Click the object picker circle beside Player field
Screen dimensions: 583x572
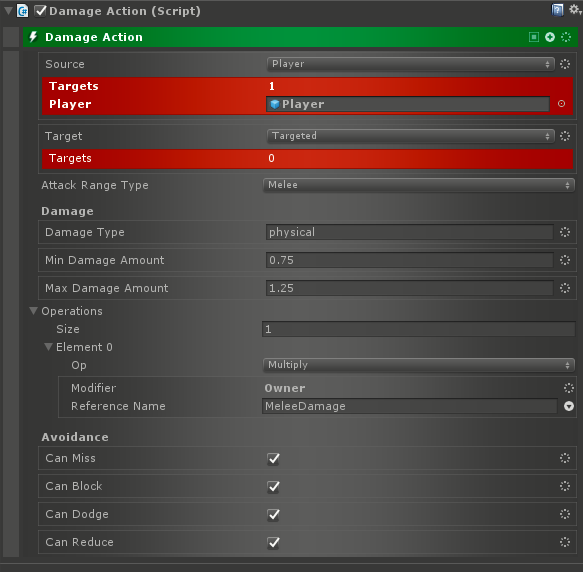[x=561, y=104]
